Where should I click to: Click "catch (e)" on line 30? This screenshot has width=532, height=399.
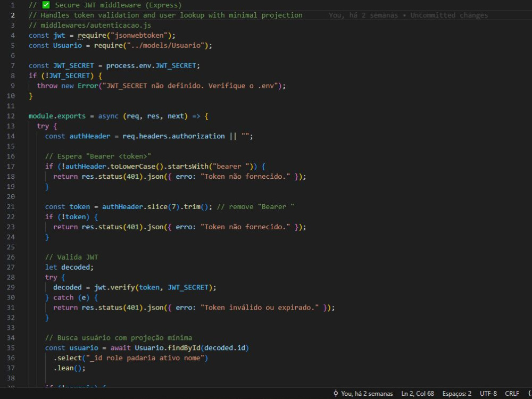tap(71, 297)
